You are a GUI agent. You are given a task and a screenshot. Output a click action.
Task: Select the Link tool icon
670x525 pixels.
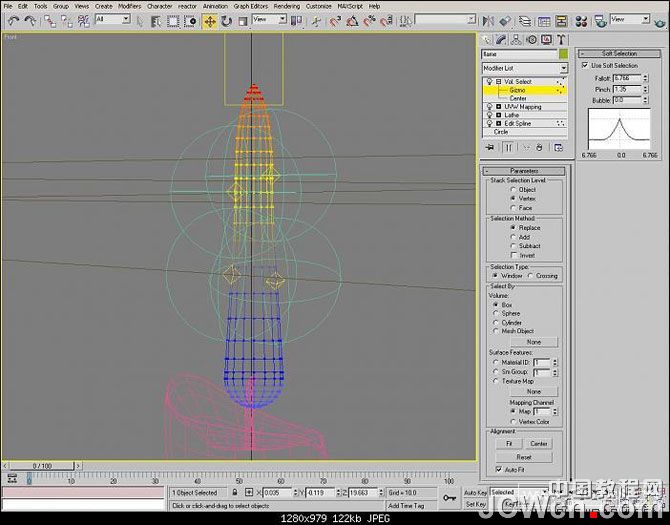click(50, 21)
